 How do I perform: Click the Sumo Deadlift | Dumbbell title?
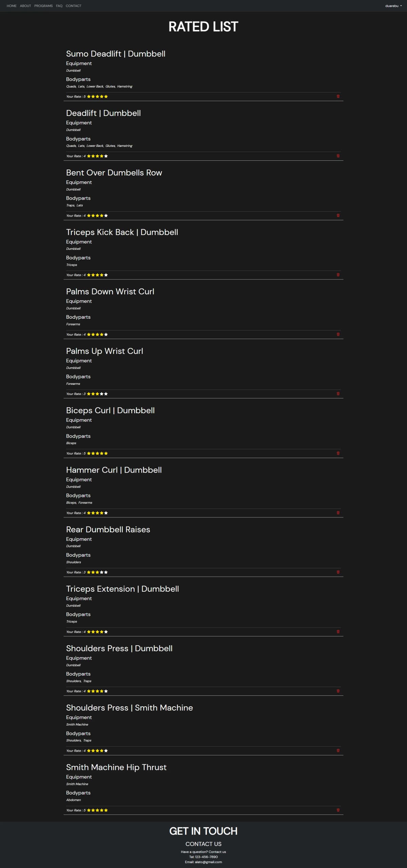[116, 54]
